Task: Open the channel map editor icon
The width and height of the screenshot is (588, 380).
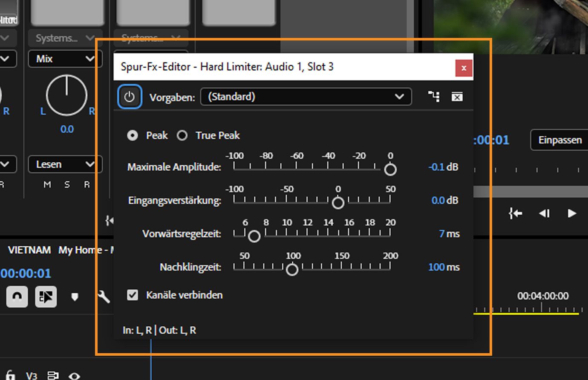Action: (x=433, y=97)
